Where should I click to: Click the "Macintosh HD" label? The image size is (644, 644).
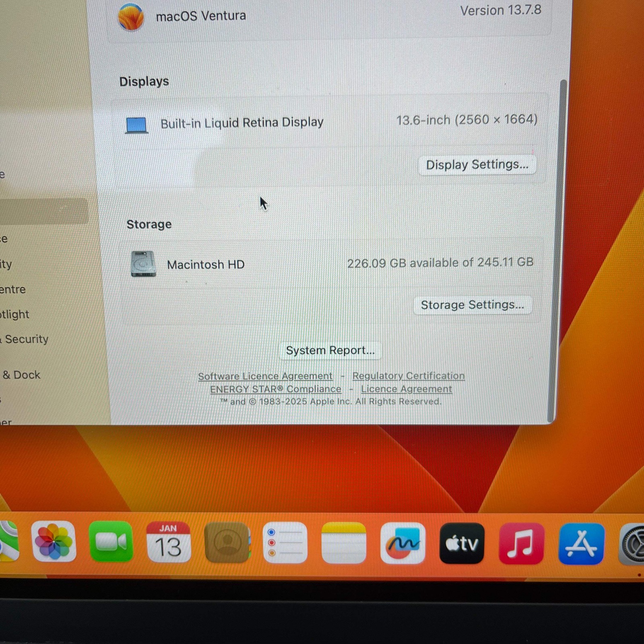pyautogui.click(x=206, y=264)
